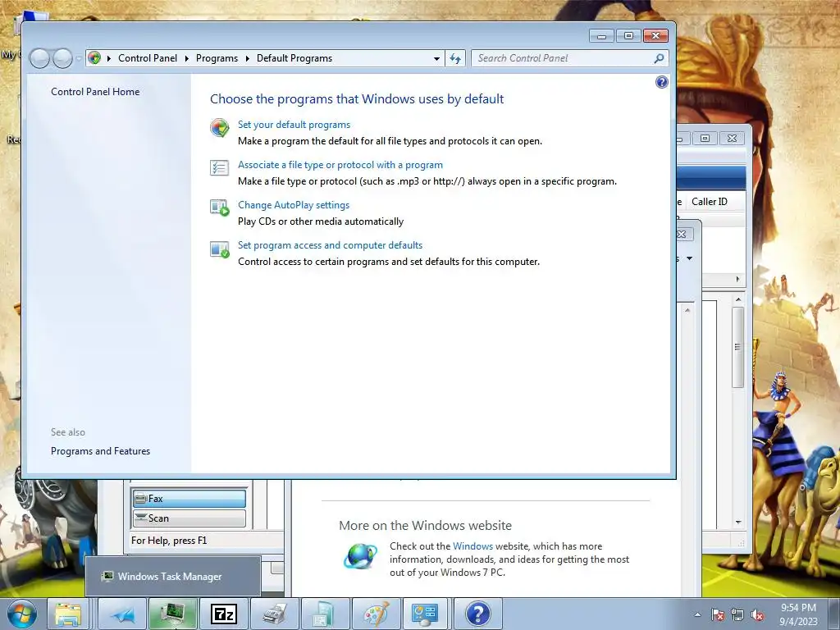The image size is (840, 630).
Task: Open Windows Explorer from the taskbar
Action: (68, 614)
